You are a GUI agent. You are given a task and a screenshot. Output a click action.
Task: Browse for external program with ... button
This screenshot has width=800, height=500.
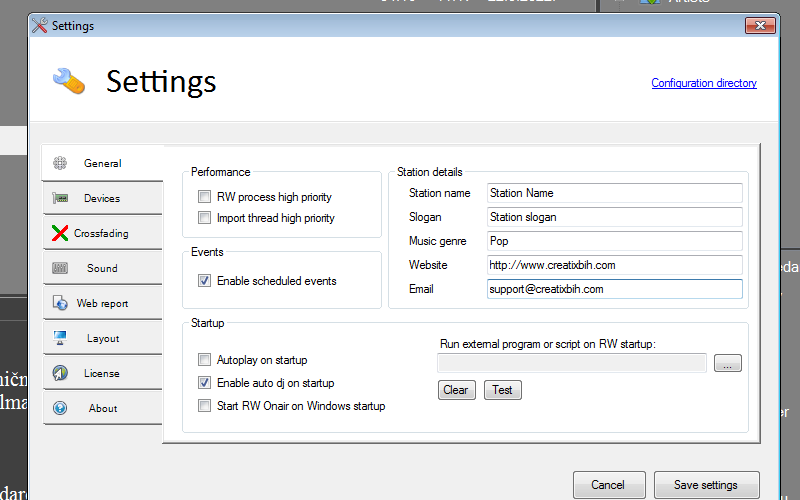pyautogui.click(x=728, y=363)
